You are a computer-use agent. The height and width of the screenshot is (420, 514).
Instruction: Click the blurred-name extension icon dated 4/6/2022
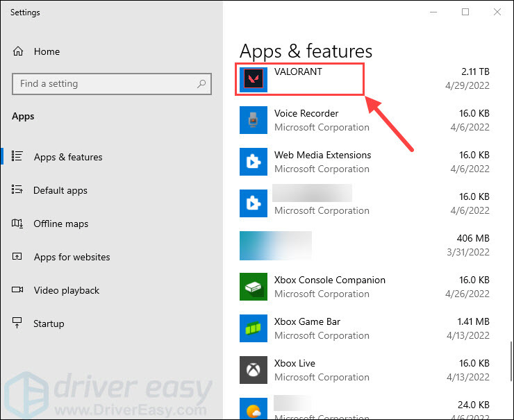(x=254, y=203)
